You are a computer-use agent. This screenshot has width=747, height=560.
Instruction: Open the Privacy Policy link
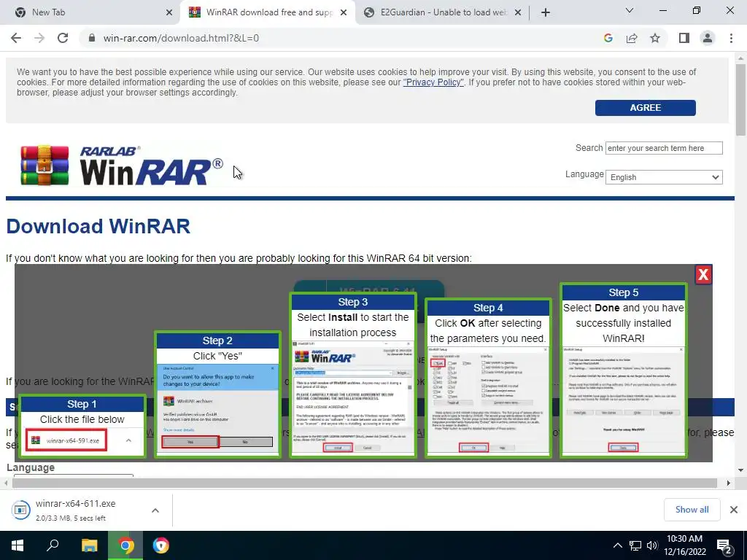[433, 82]
